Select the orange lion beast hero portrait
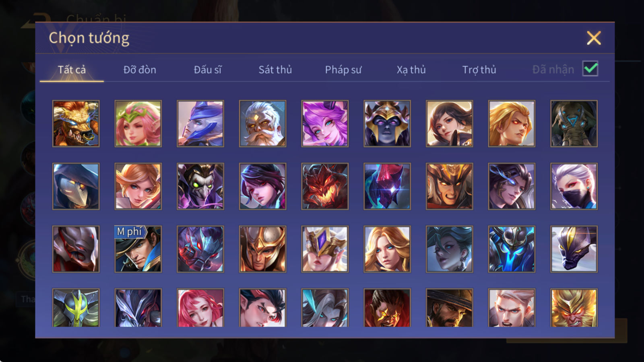Image resolution: width=644 pixels, height=362 pixels. 76,123
